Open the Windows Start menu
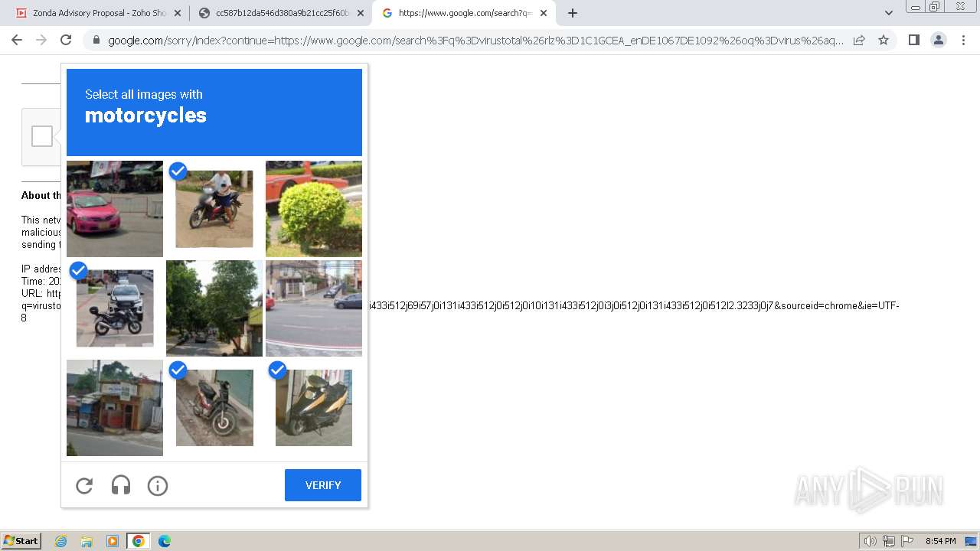The height and width of the screenshot is (551, 980). coord(21,541)
